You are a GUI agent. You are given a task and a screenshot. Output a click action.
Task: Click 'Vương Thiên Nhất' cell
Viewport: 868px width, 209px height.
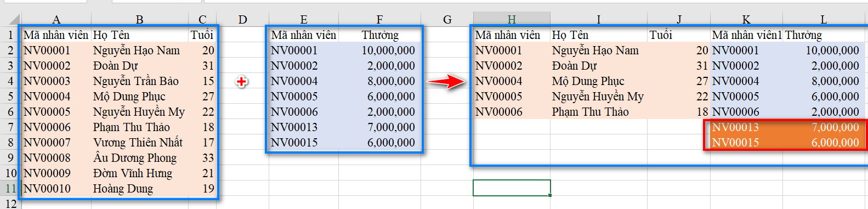[x=139, y=143]
